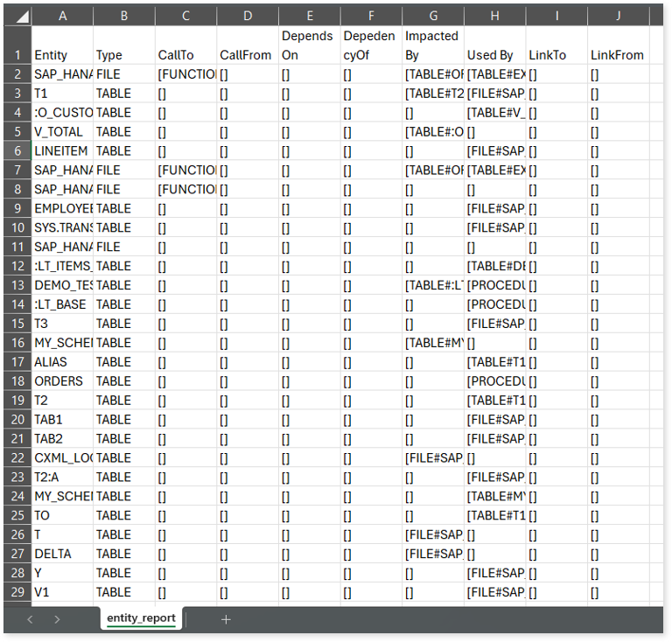Select column G header
The width and height of the screenshot is (672, 642).
(x=433, y=16)
